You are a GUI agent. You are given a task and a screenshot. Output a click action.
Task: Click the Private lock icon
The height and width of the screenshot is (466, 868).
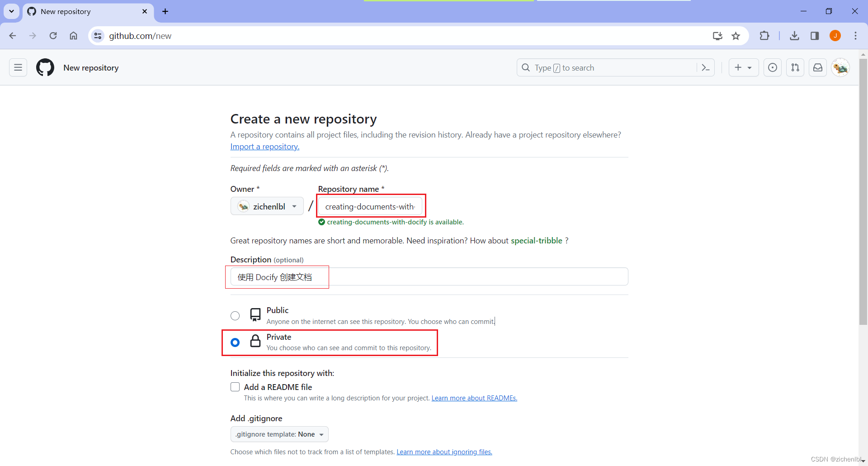[x=255, y=341]
